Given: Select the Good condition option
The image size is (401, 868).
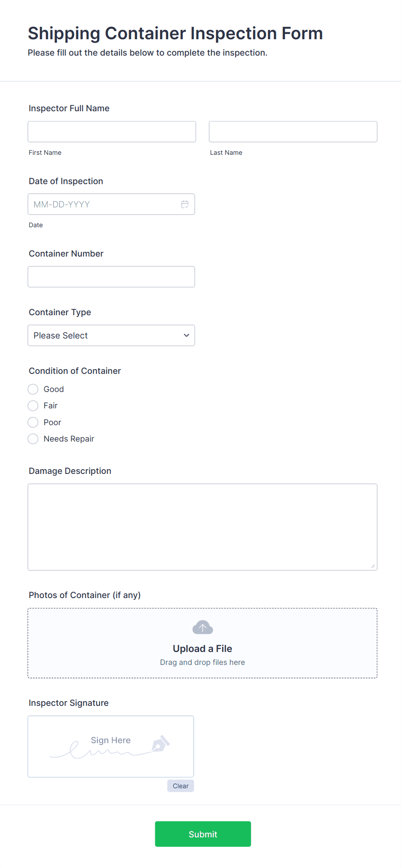Looking at the screenshot, I should 33,389.
